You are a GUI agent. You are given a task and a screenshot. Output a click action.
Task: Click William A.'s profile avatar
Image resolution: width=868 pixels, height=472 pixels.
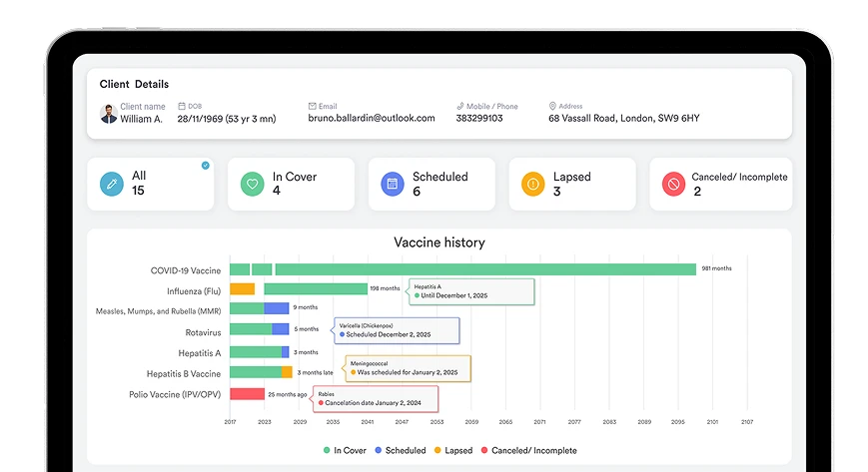click(x=109, y=115)
